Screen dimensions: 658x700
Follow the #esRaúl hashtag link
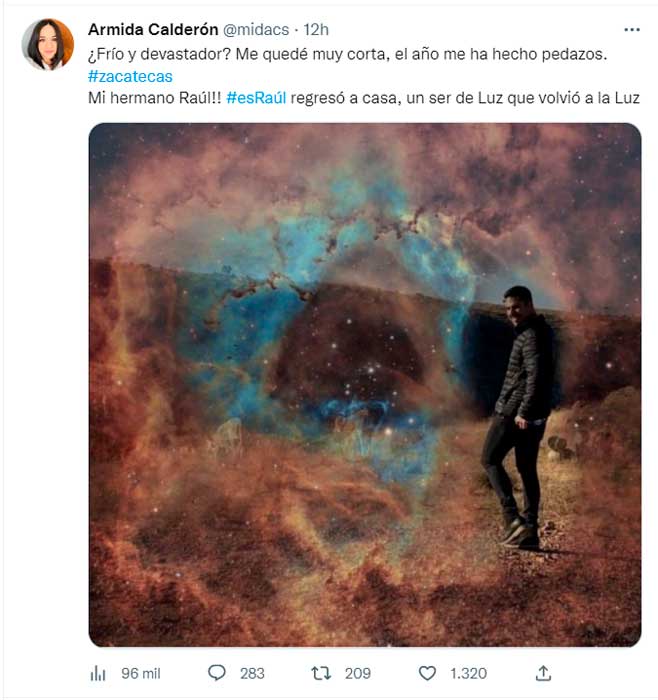(x=259, y=98)
